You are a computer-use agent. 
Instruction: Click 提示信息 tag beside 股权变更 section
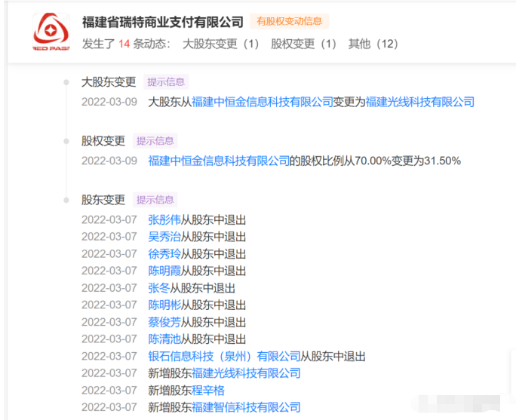[x=155, y=141]
